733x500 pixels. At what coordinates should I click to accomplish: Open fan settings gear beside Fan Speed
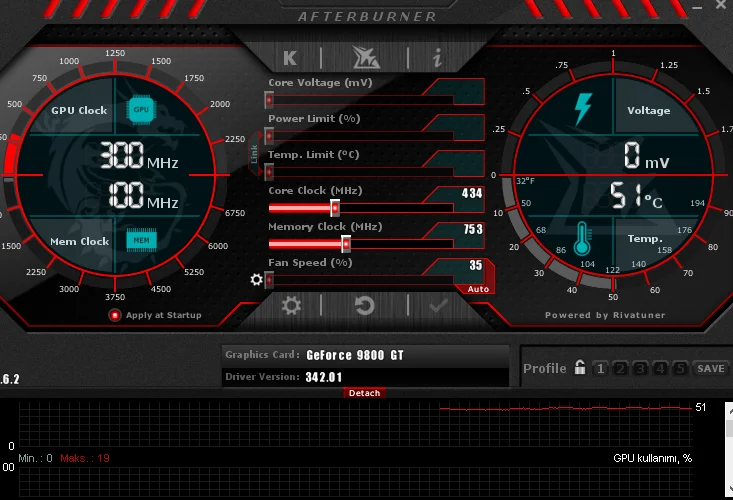tap(256, 279)
